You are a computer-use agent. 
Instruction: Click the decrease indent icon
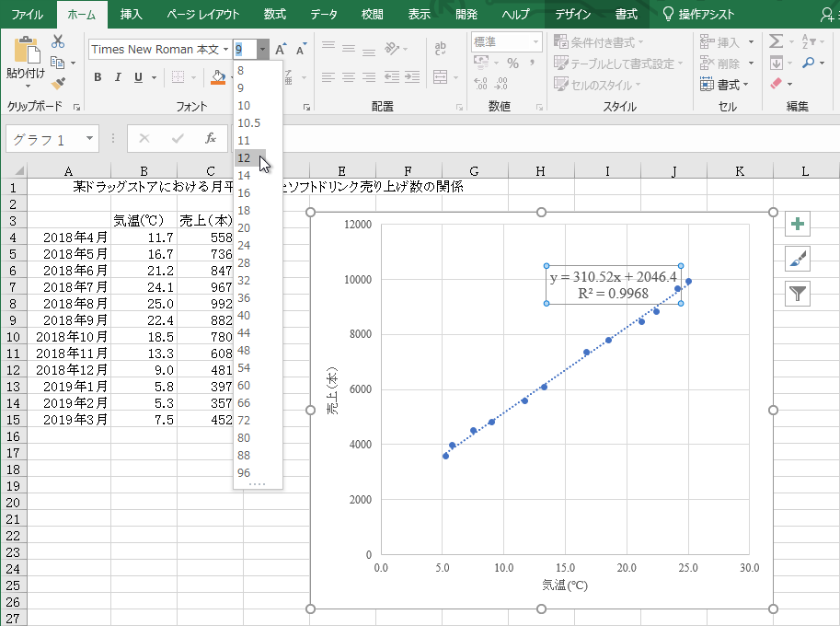[x=392, y=77]
